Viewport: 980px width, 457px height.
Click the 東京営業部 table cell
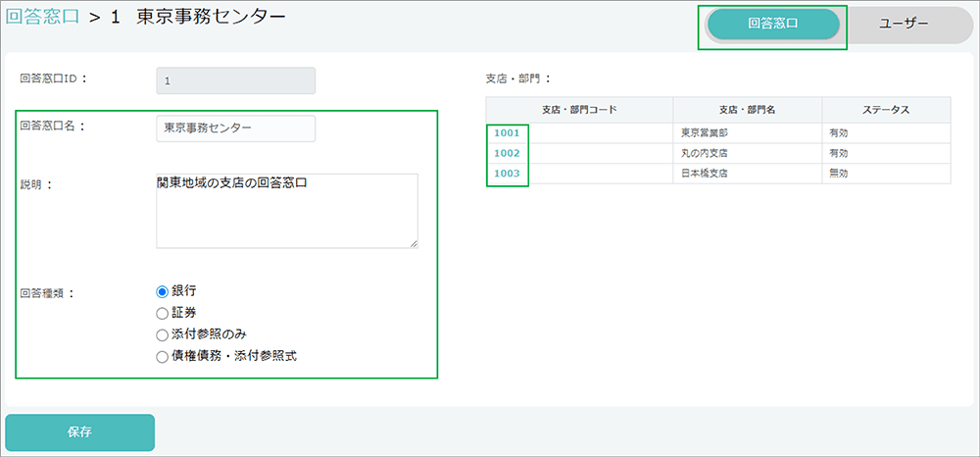[703, 132]
